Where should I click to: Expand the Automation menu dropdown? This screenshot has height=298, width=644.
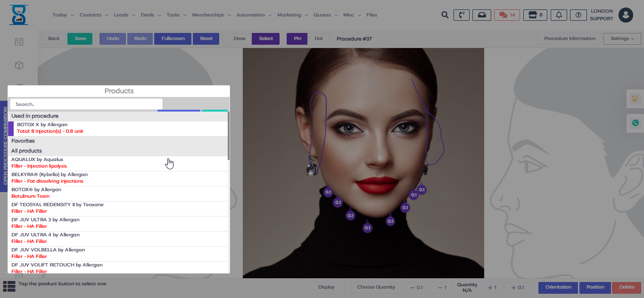point(254,15)
